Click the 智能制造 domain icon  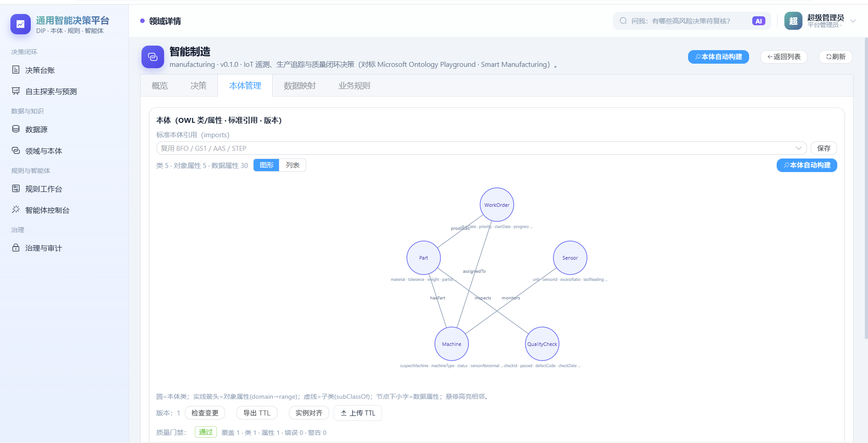(153, 57)
